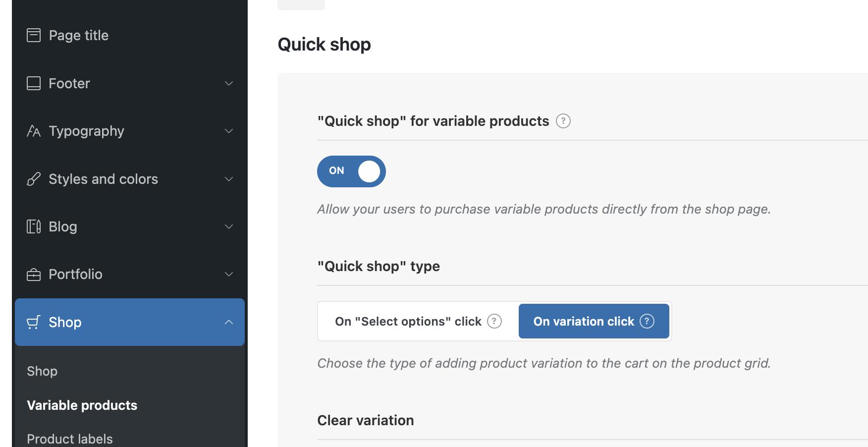Turn off the Quick shop ON toggle
The width and height of the screenshot is (868, 447).
point(351,171)
